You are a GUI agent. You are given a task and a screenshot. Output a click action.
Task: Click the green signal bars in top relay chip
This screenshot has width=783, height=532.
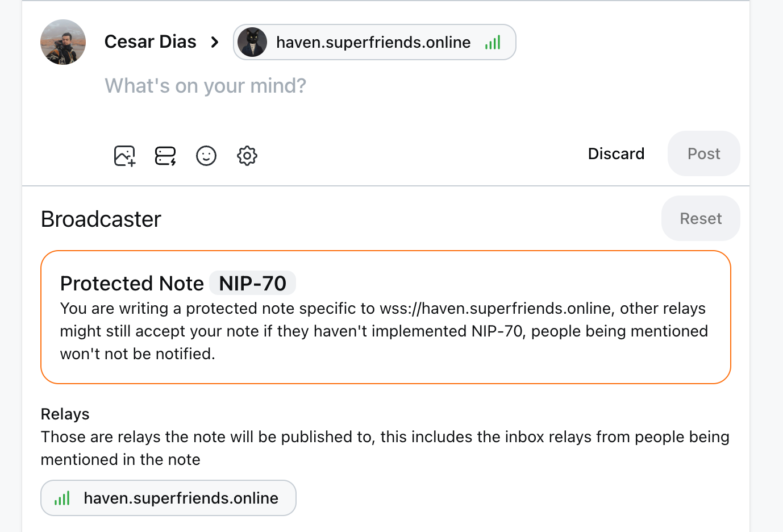pyautogui.click(x=493, y=43)
